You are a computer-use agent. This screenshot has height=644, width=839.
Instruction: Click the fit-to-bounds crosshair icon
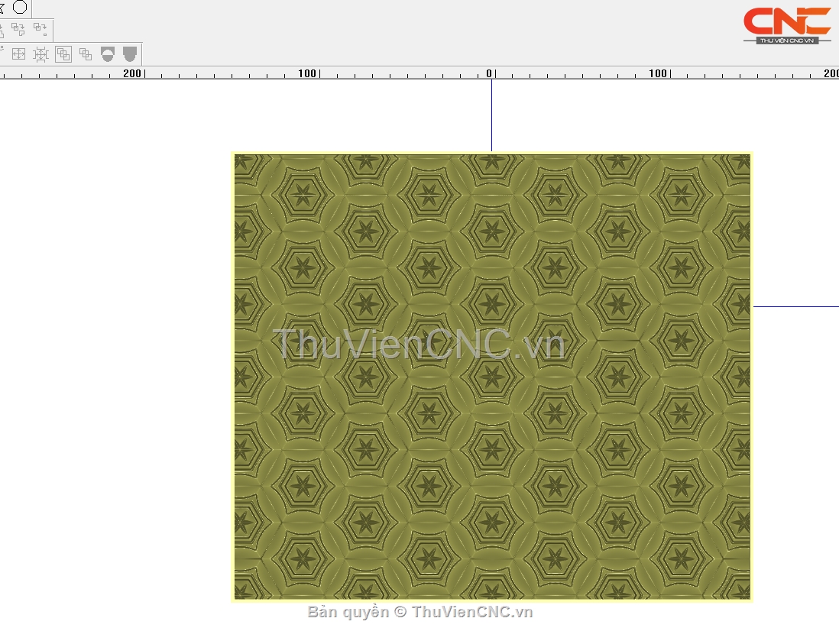coord(40,54)
